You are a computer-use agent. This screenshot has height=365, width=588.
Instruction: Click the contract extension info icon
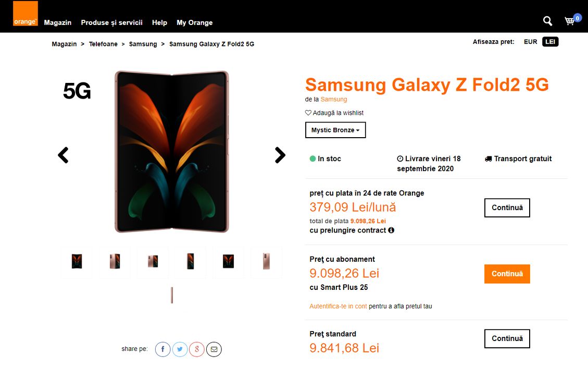391,230
